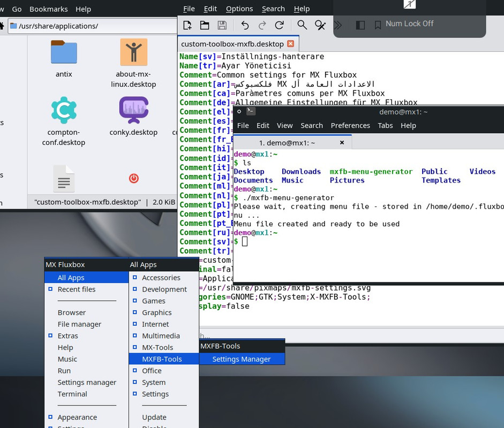Click the reload icon in editor toolbar
The height and width of the screenshot is (428, 504).
pyautogui.click(x=280, y=25)
